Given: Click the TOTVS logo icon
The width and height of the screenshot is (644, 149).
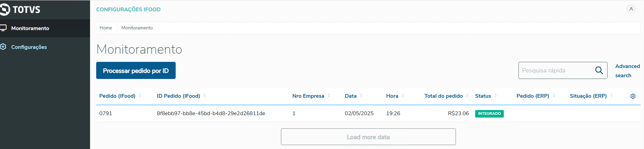Looking at the screenshot, I should pyautogui.click(x=5, y=9).
